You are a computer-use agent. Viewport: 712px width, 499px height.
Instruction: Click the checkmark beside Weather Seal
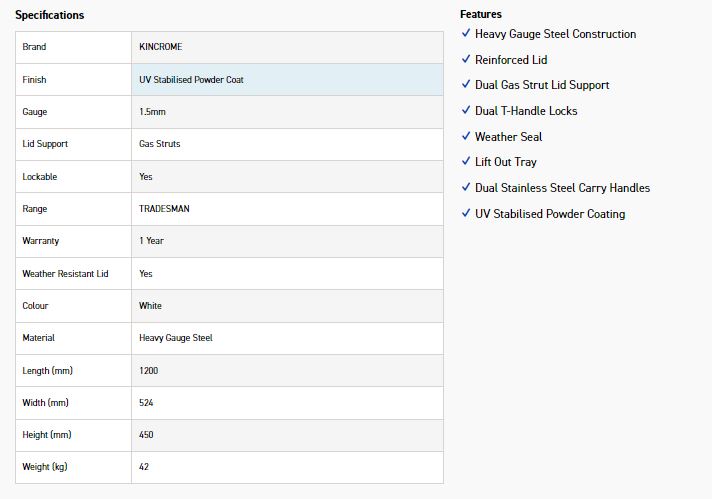coord(466,136)
